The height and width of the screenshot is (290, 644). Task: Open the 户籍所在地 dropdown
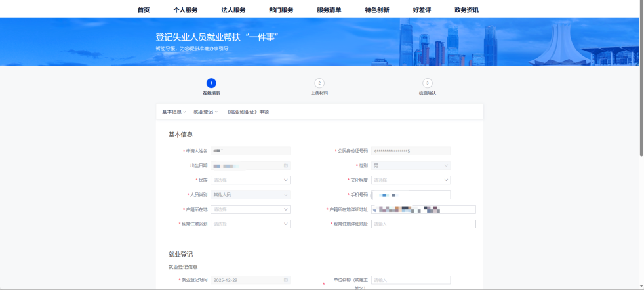251,209
